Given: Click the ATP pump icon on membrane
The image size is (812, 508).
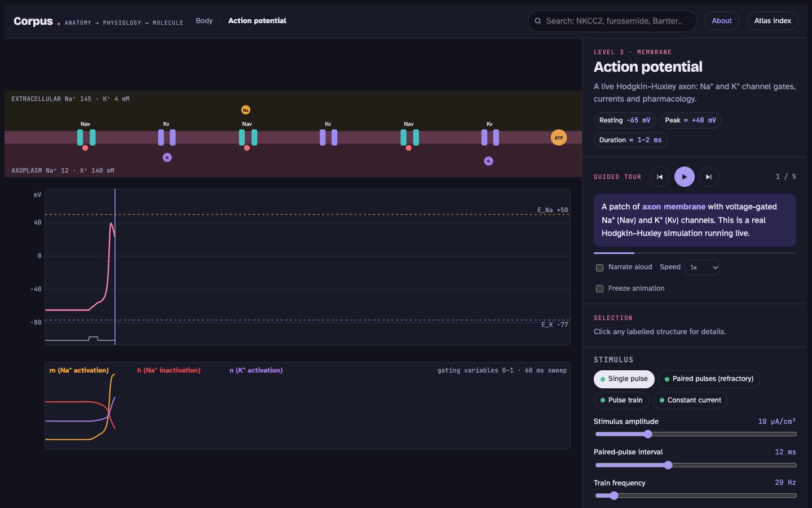Looking at the screenshot, I should point(558,138).
